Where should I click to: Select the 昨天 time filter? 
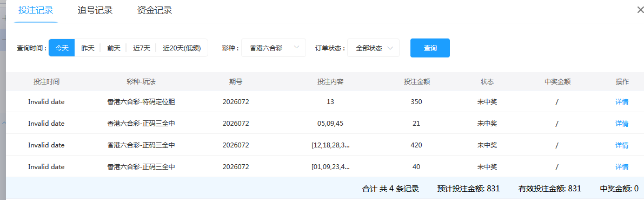click(88, 48)
